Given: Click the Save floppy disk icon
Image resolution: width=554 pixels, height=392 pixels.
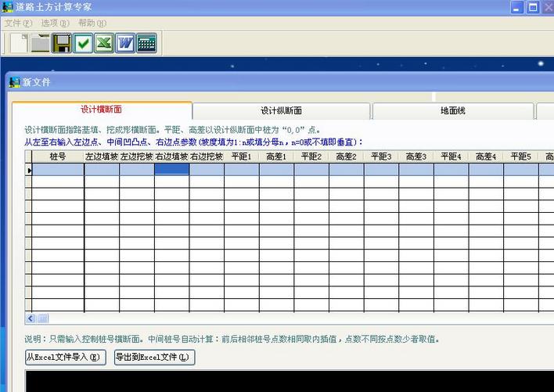Looking at the screenshot, I should pos(62,43).
